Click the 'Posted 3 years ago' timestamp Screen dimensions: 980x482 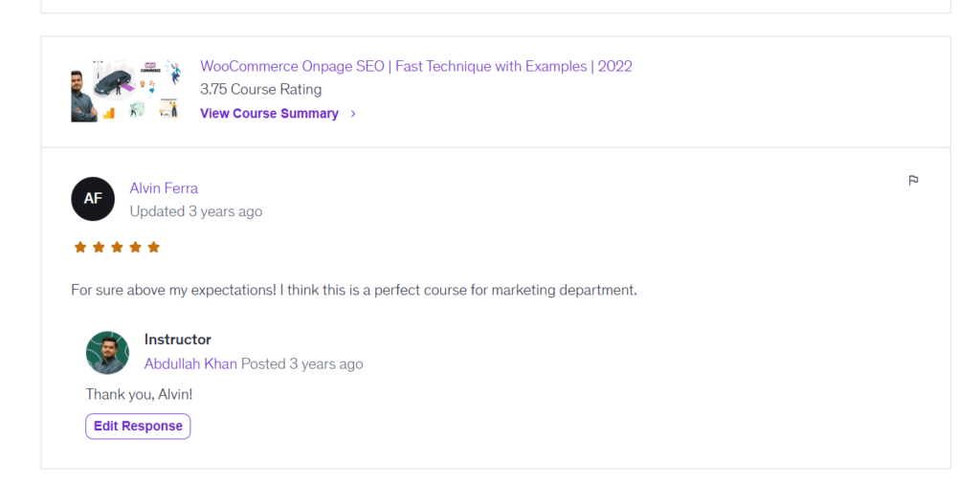click(302, 363)
